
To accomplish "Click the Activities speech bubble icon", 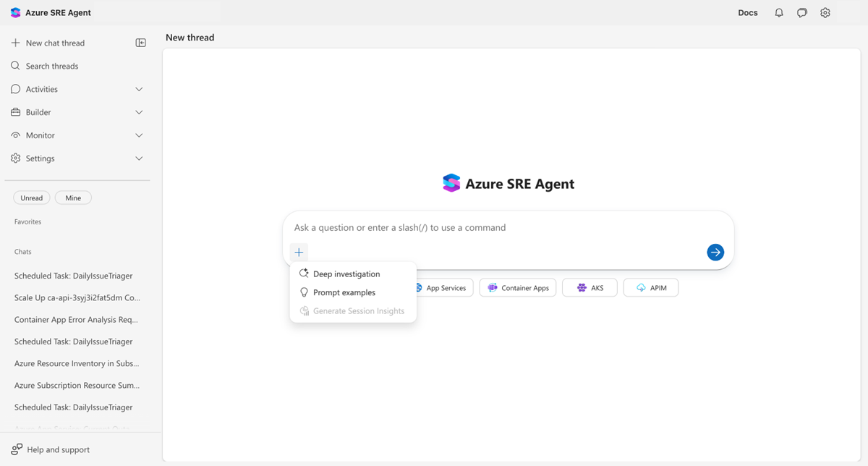I will pos(16,89).
